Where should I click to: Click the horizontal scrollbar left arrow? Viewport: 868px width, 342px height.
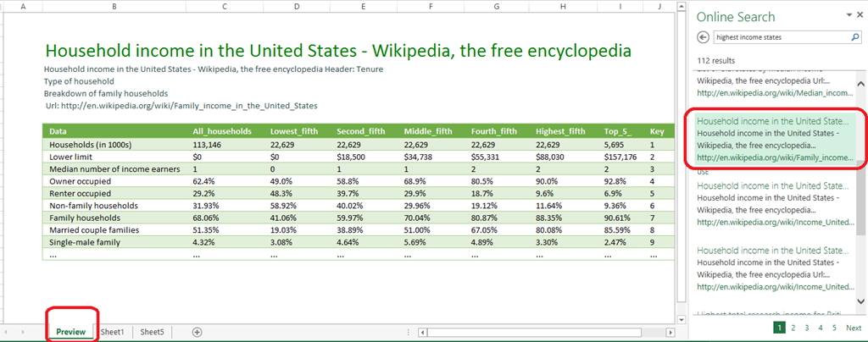coord(422,333)
